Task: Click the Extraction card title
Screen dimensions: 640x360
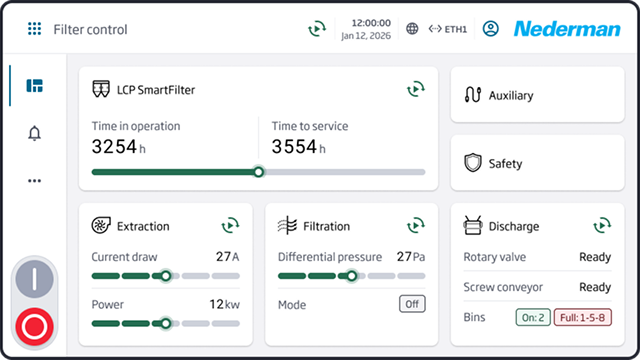Action: click(143, 226)
